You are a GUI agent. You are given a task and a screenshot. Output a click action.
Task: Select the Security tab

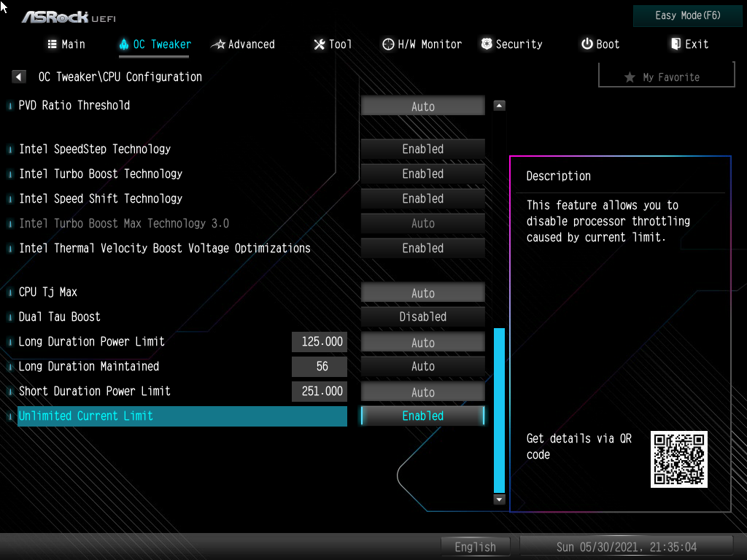(511, 44)
